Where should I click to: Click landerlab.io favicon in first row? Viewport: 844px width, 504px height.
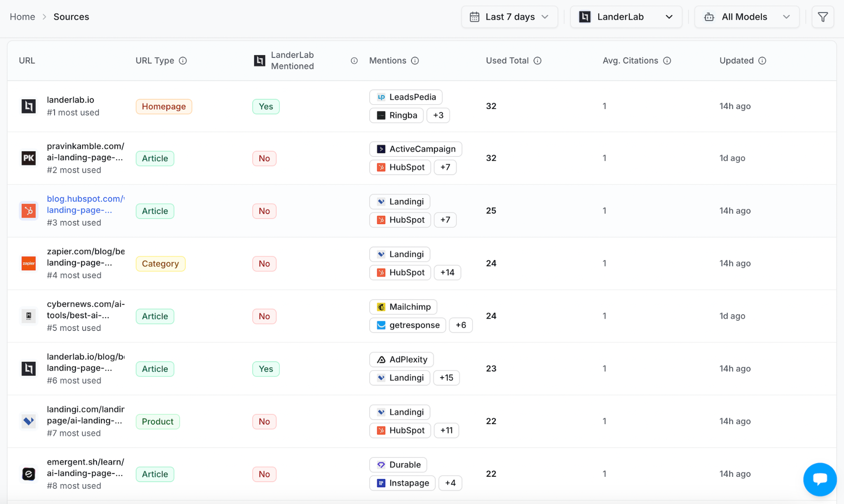coord(28,106)
